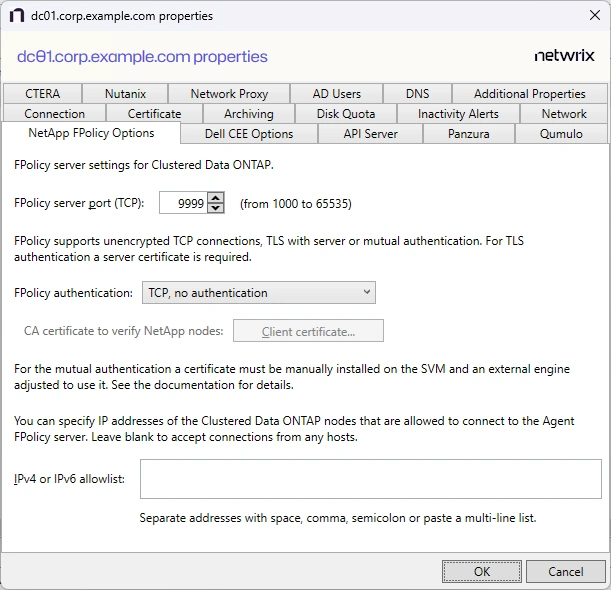611x590 pixels.
Task: Open Dell CEE Options tab
Action: click(249, 134)
